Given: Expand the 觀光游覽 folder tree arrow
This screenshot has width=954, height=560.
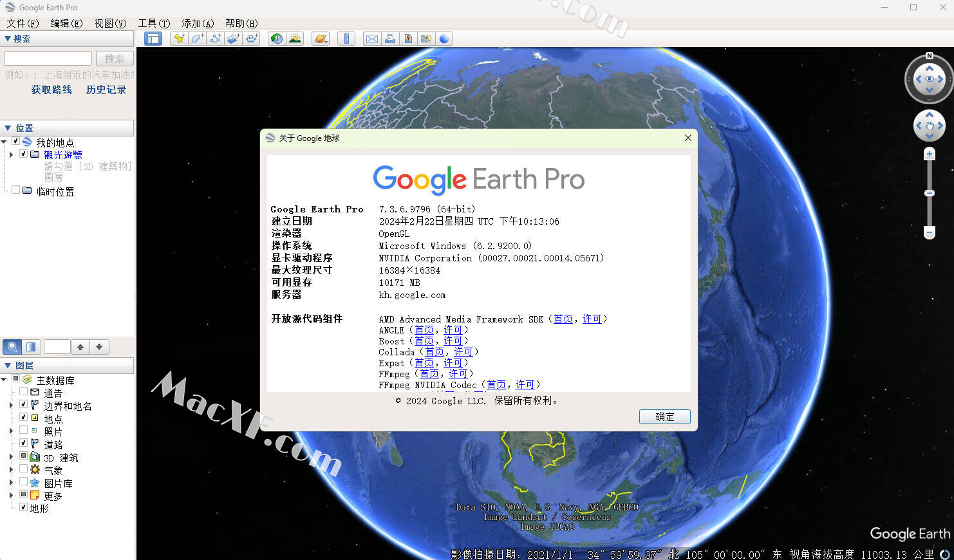Looking at the screenshot, I should 11,154.
